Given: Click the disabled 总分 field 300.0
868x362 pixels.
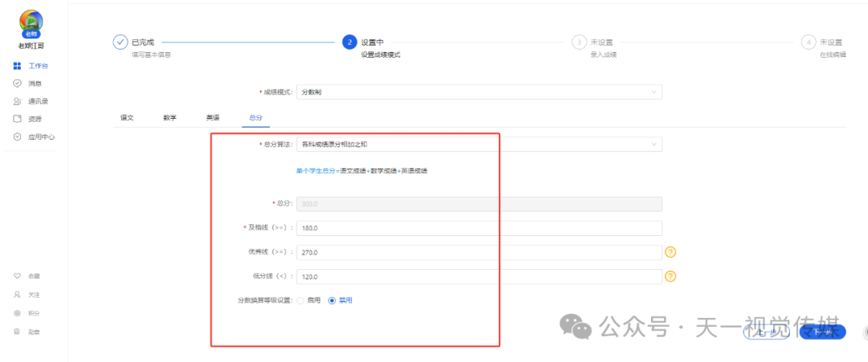Looking at the screenshot, I should (479, 203).
